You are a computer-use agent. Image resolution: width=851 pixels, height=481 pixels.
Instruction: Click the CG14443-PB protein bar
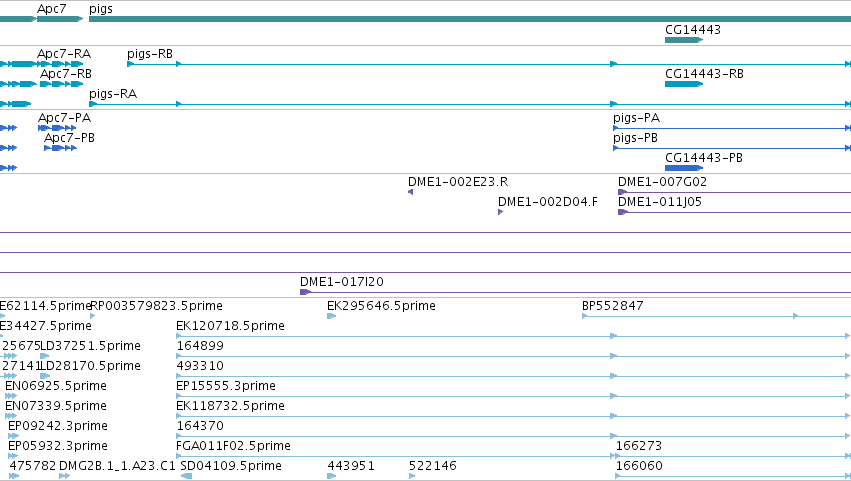[684, 168]
